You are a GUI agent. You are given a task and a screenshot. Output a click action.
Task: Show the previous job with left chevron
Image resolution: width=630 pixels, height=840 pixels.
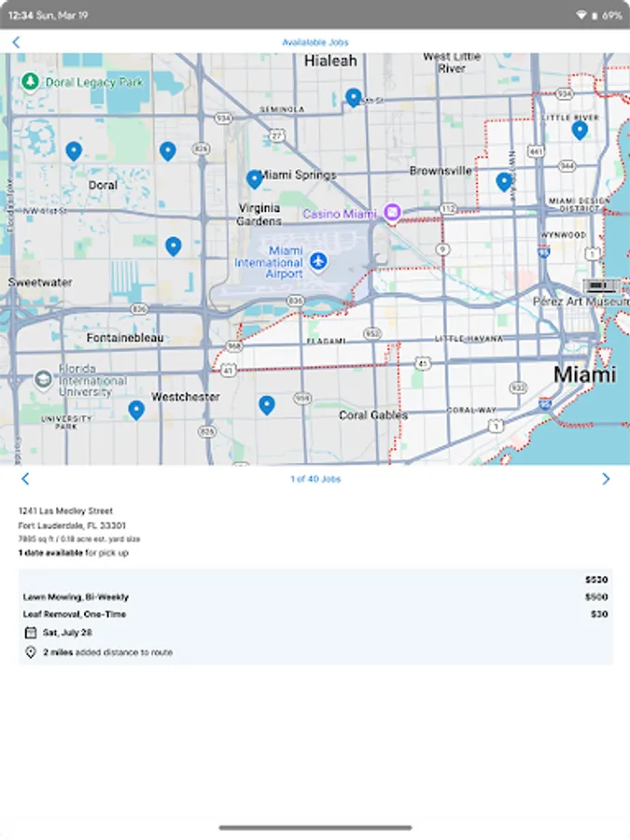[25, 479]
